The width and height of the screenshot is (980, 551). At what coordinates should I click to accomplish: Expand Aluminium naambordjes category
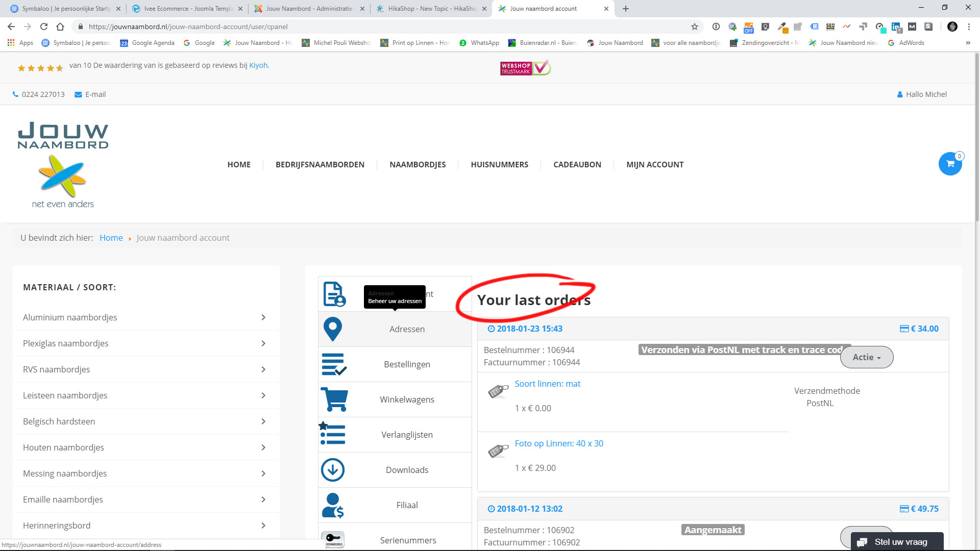point(263,317)
